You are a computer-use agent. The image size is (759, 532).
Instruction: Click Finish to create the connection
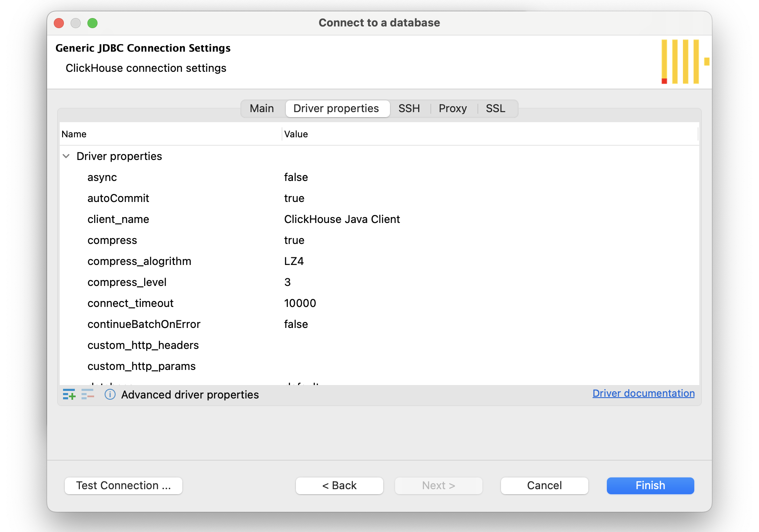point(650,486)
